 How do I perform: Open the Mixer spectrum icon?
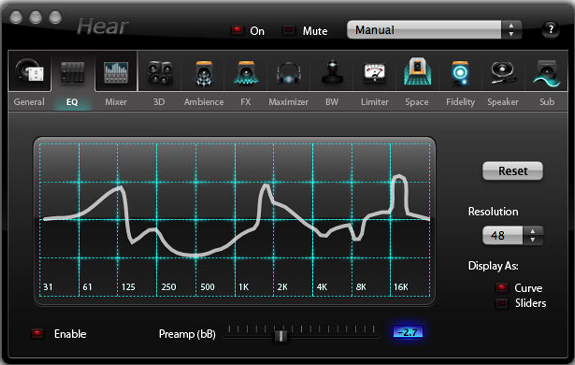(x=116, y=72)
